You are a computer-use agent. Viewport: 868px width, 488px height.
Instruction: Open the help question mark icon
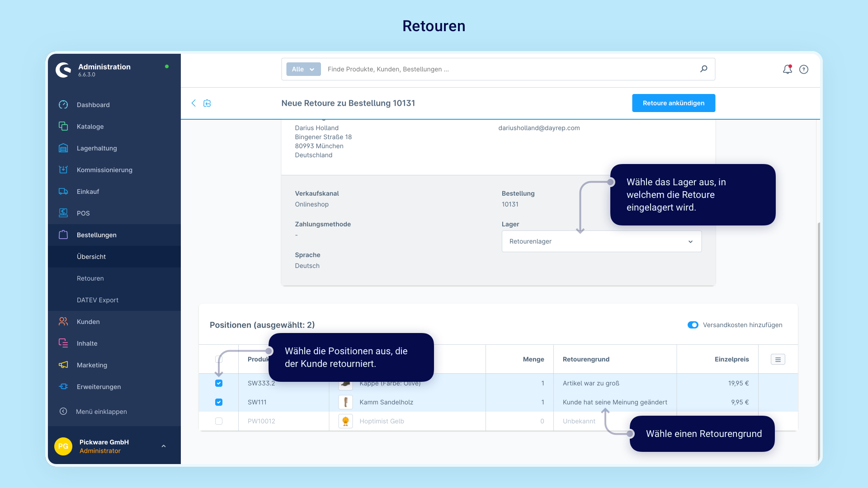[804, 70]
